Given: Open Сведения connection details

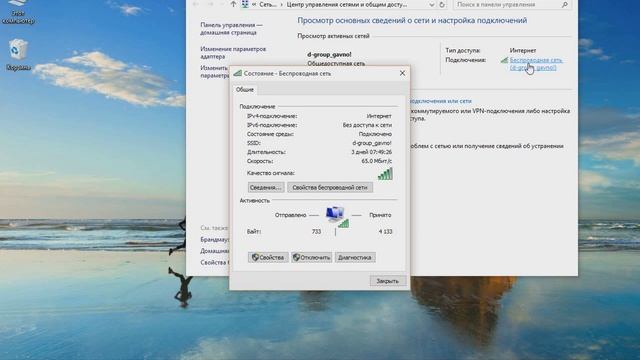Looking at the screenshot, I should (x=266, y=187).
